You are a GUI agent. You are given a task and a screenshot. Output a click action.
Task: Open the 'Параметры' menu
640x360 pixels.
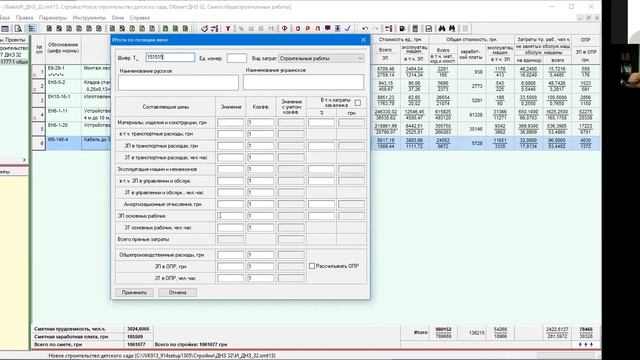click(x=53, y=18)
